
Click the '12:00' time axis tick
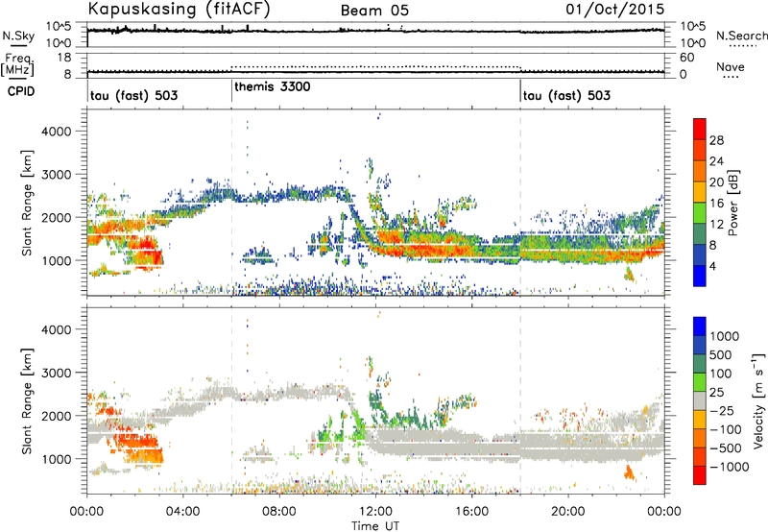pyautogui.click(x=375, y=512)
